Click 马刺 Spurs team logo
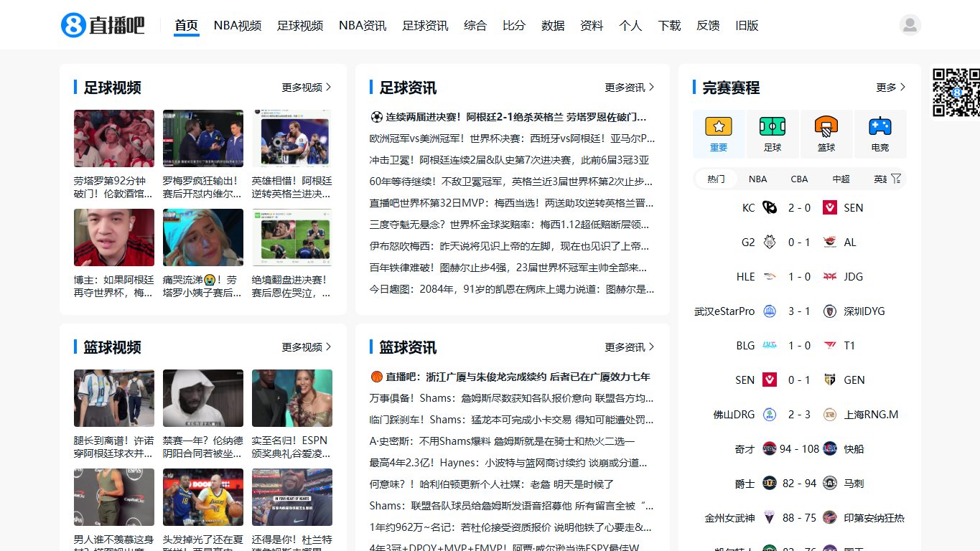The width and height of the screenshot is (980, 551). point(830,483)
